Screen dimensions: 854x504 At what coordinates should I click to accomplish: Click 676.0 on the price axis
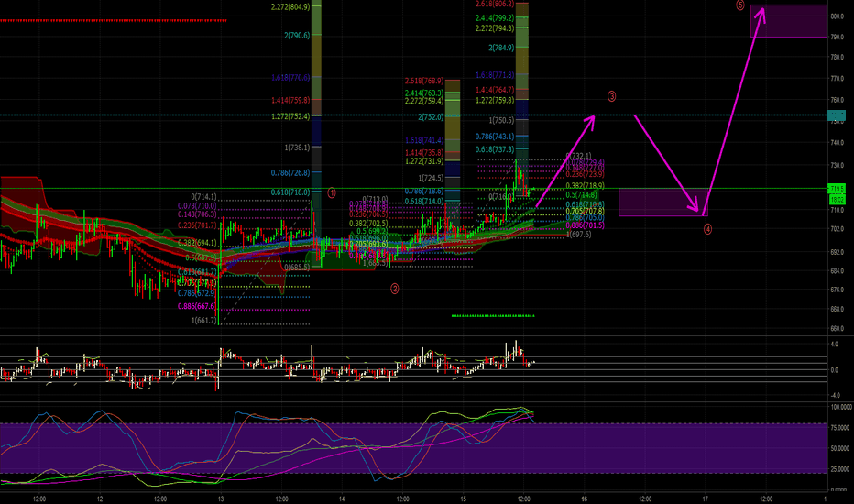point(837,290)
